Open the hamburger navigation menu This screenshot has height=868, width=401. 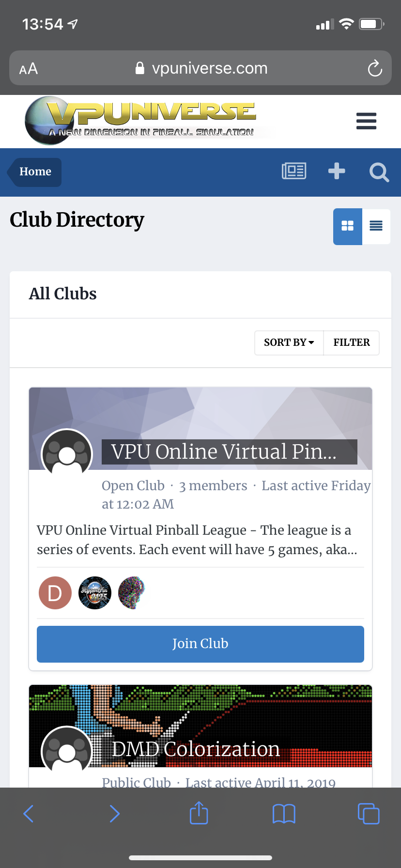(x=366, y=121)
